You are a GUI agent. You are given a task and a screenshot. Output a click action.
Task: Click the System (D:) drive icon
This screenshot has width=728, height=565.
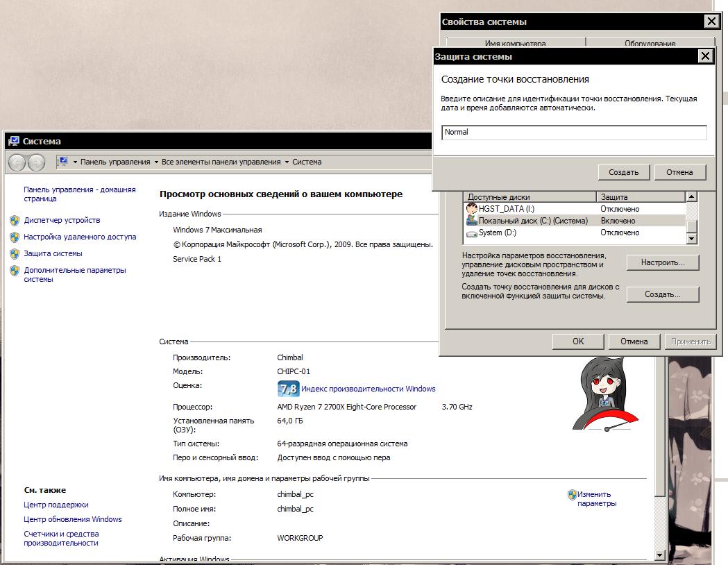472,233
